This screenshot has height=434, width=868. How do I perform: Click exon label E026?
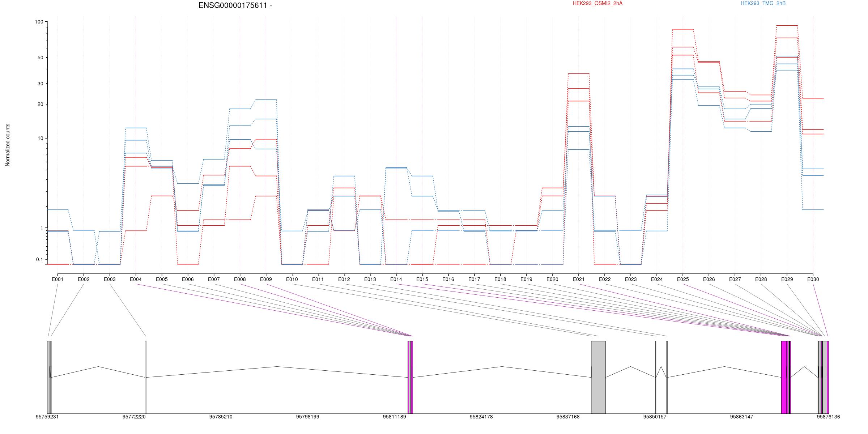[709, 279]
